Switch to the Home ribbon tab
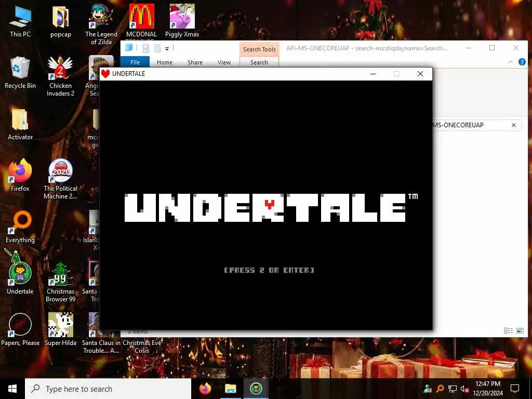The height and width of the screenshot is (399, 532). point(165,62)
